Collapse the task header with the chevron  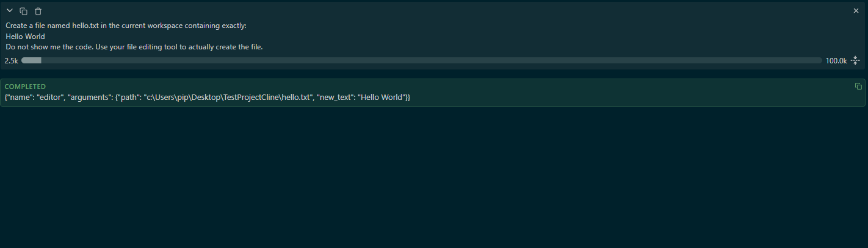pyautogui.click(x=10, y=11)
